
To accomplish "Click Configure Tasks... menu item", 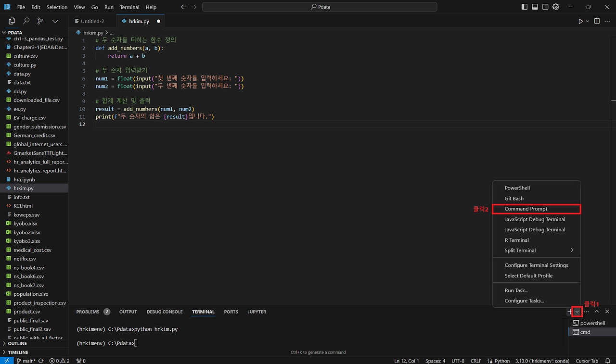I will [537, 301].
